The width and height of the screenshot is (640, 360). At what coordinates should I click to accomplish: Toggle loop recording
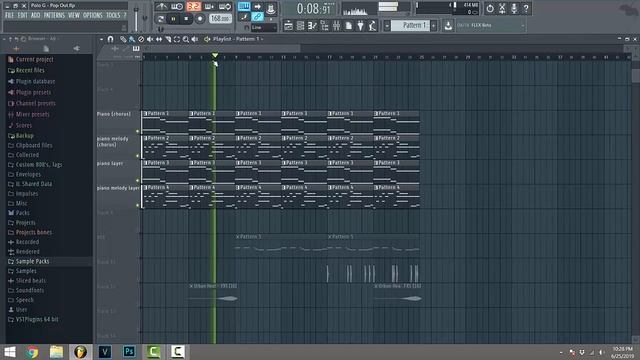225,7
